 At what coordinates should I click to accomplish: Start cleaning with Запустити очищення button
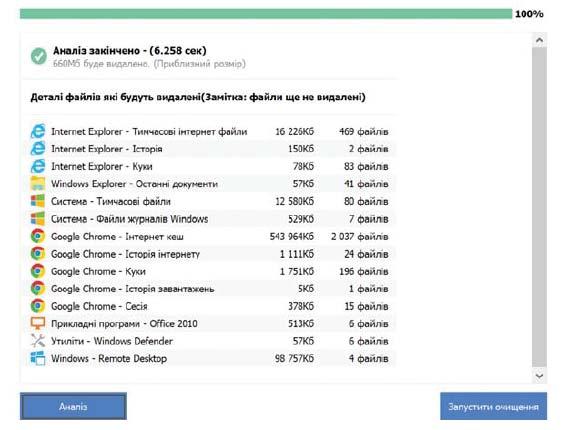pos(493,406)
